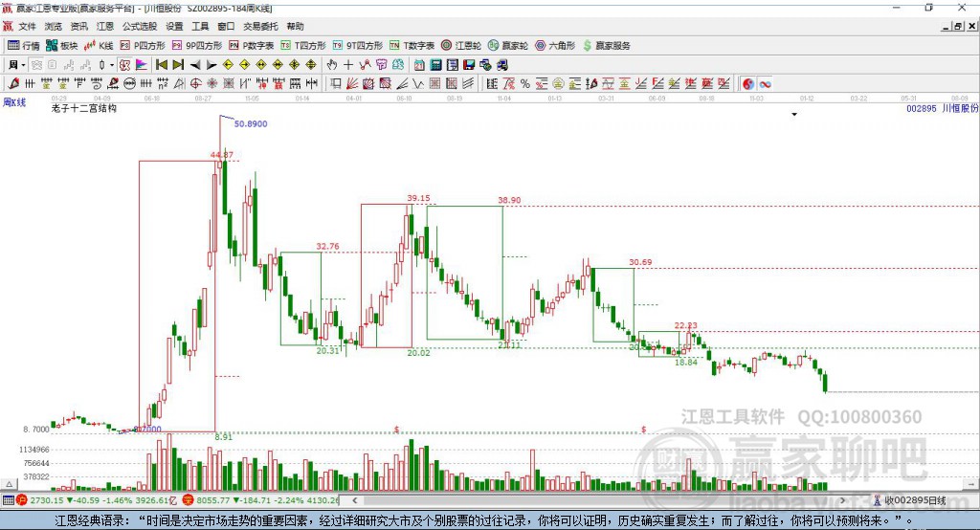Open the T四方形 time square
This screenshot has height=530, width=980.
coord(303,46)
